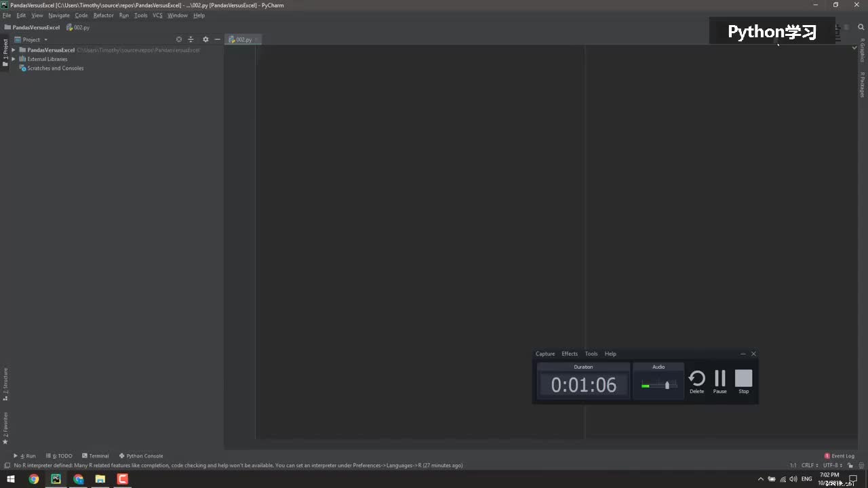Open the Python Console tool window
Viewport: 868px width, 488px height.
click(x=141, y=456)
